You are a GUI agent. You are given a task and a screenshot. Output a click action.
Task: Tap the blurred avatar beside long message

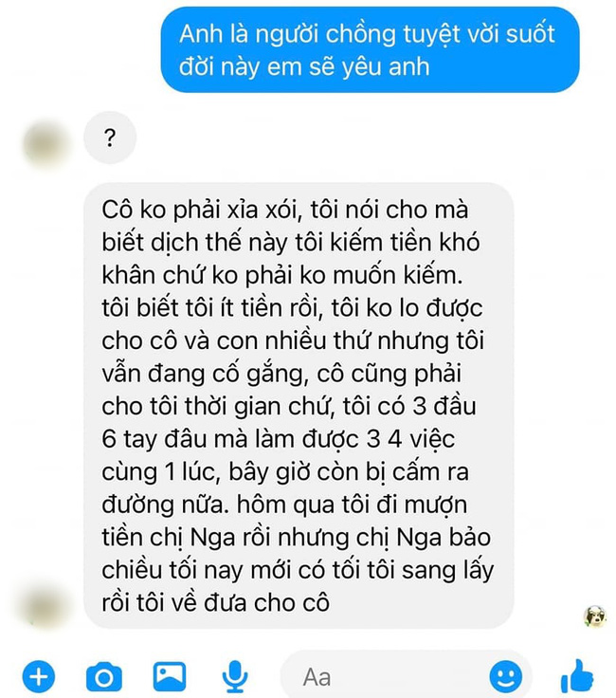click(x=46, y=605)
